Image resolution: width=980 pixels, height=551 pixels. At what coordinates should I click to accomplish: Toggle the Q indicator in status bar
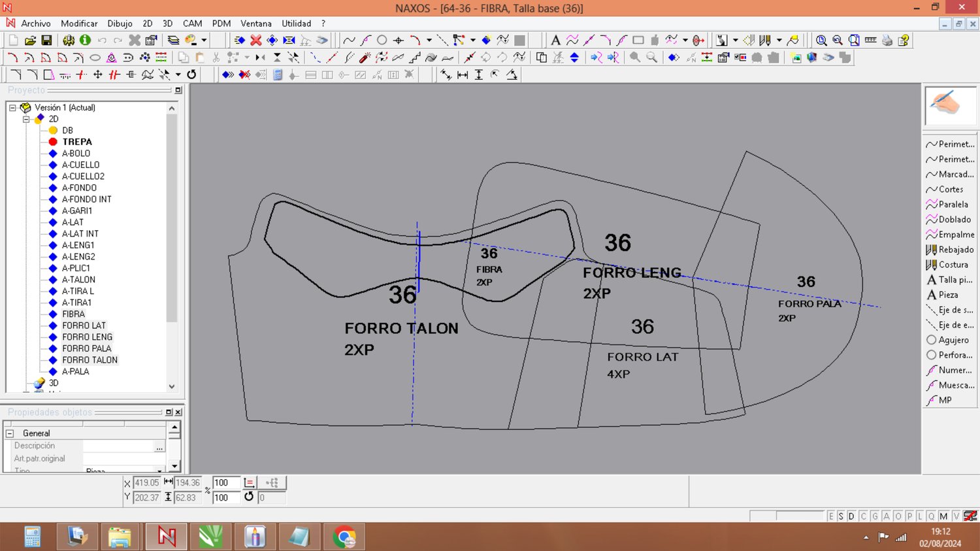click(932, 516)
